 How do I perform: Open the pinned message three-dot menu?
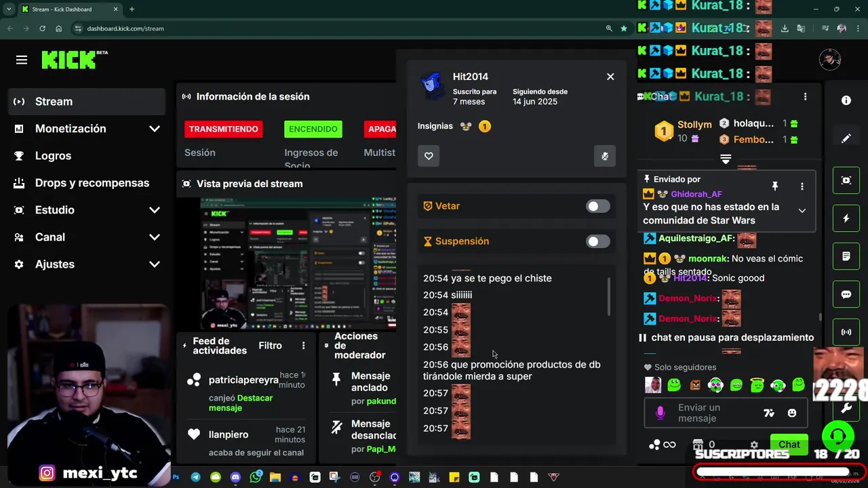802,186
